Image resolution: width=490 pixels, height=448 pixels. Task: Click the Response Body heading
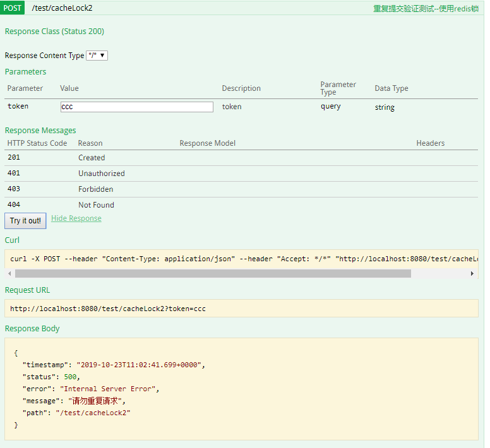pyautogui.click(x=32, y=329)
